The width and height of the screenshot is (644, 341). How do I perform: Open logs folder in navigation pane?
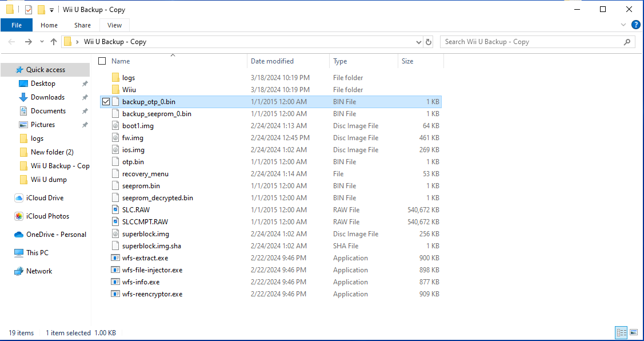pyautogui.click(x=37, y=138)
